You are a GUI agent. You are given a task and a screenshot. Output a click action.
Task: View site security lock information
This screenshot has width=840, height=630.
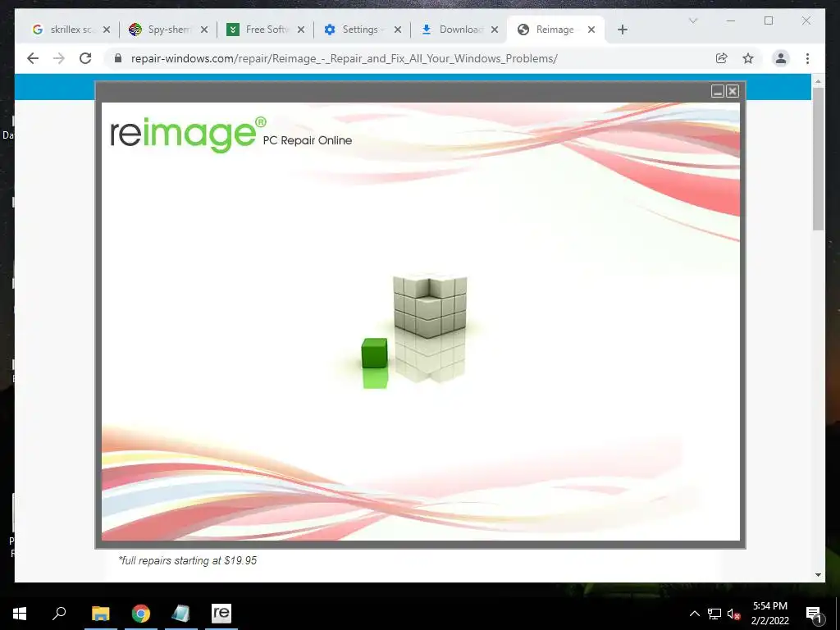(118, 58)
